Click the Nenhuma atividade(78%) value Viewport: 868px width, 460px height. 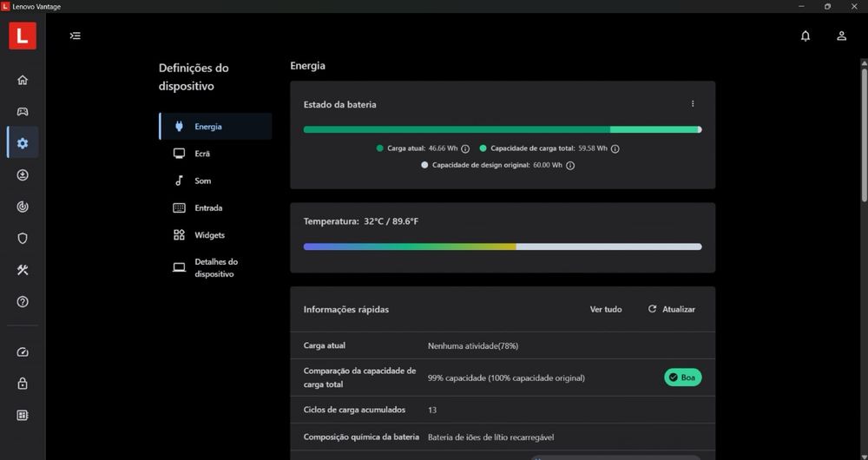(473, 346)
